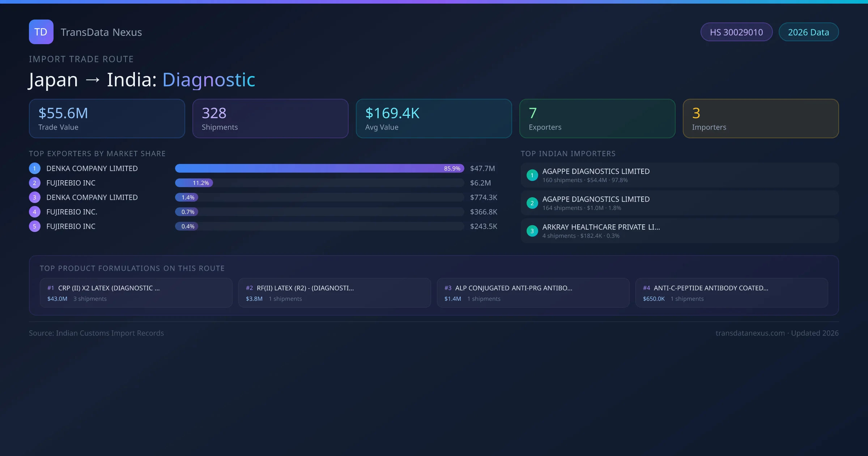Open CRP (II) X2 LATEX product card
This screenshot has height=456, width=868.
[136, 293]
